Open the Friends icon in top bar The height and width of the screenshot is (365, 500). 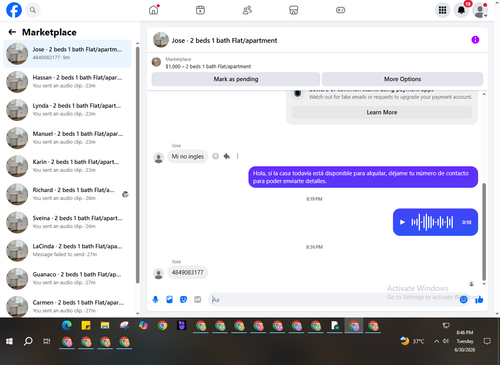pos(247,10)
